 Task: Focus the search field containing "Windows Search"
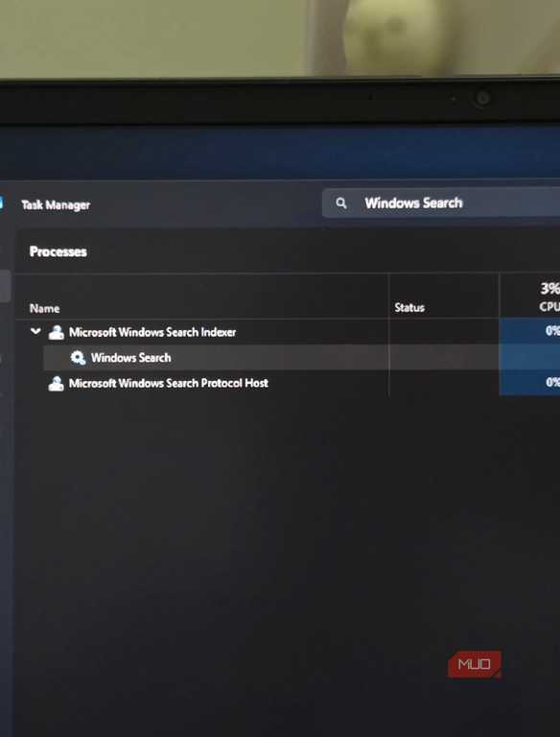tap(441, 203)
